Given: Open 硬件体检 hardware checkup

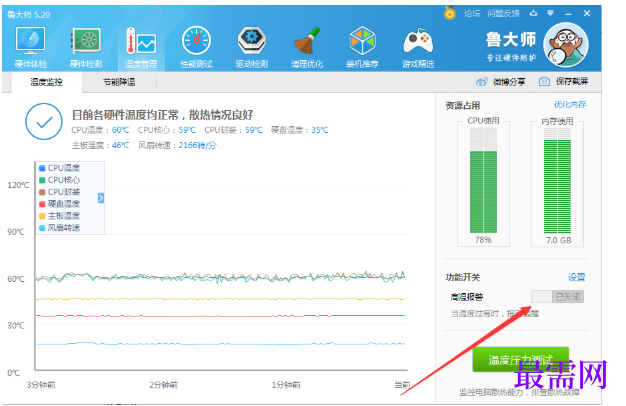Looking at the screenshot, I should [31, 48].
